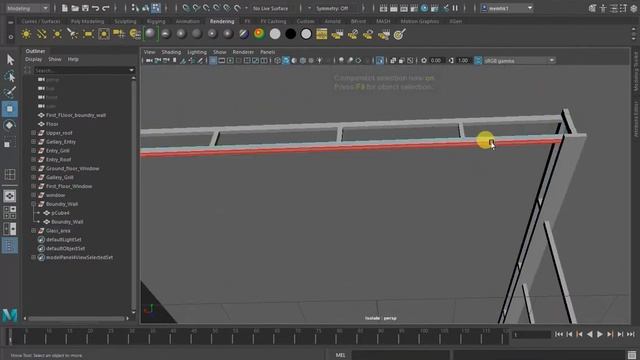Expand the Gallery_Entry group

[x=33, y=142]
